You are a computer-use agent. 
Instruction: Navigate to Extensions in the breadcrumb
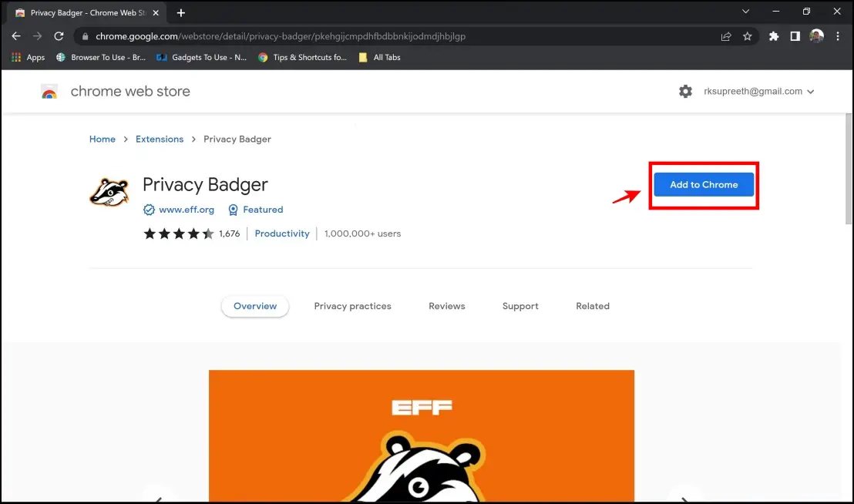[x=160, y=139]
